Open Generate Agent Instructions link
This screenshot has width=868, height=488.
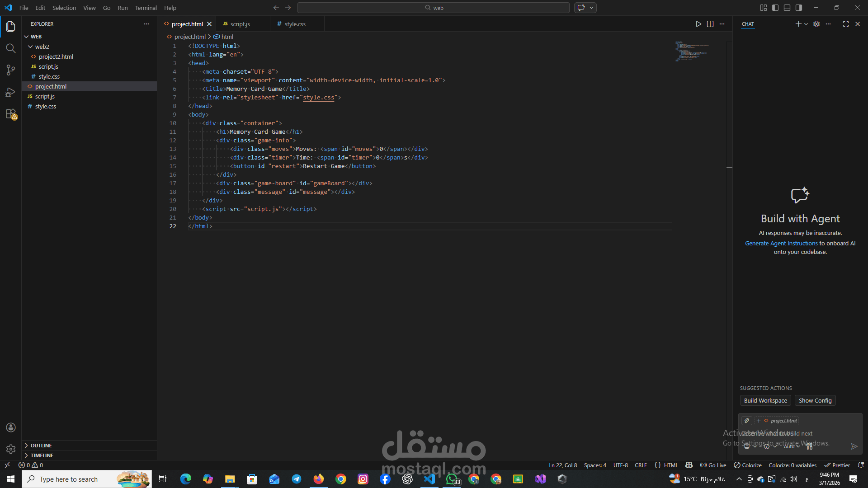781,243
